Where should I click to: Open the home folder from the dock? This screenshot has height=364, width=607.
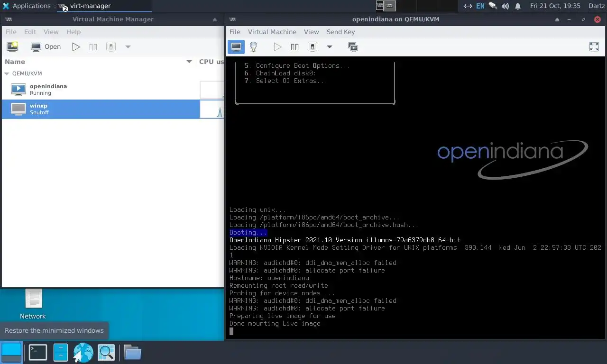point(132,352)
